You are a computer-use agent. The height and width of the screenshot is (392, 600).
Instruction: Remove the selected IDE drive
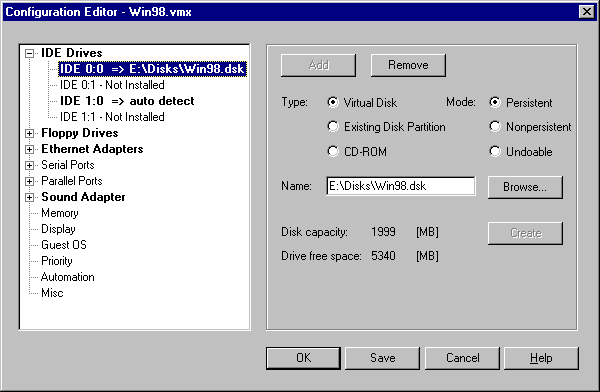pos(408,65)
